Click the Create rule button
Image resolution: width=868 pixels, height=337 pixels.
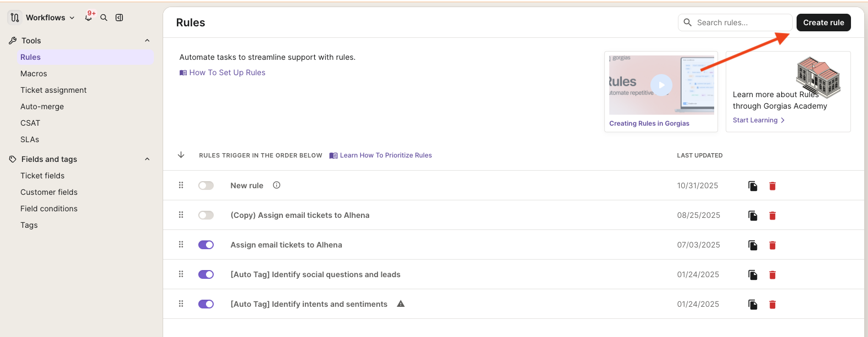(x=824, y=23)
